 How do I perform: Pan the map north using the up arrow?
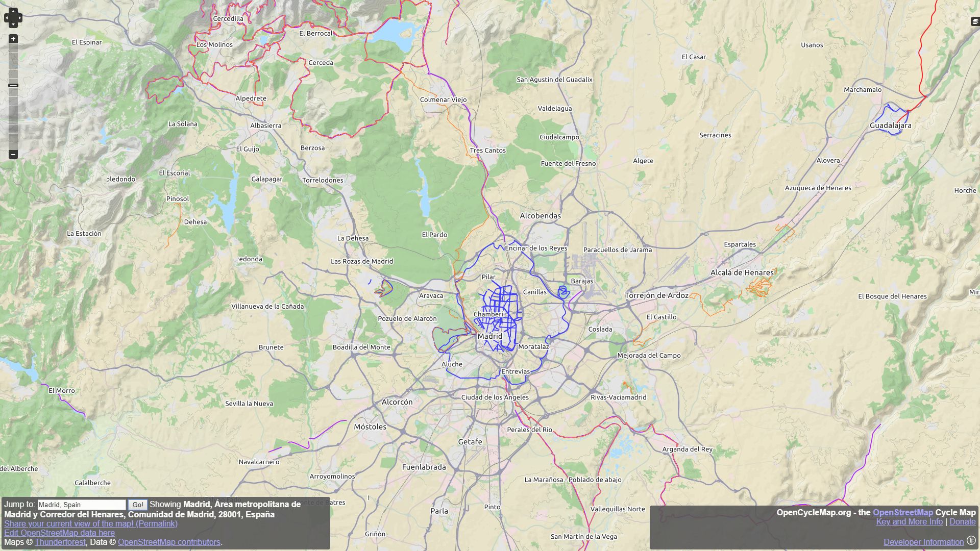pos(13,11)
